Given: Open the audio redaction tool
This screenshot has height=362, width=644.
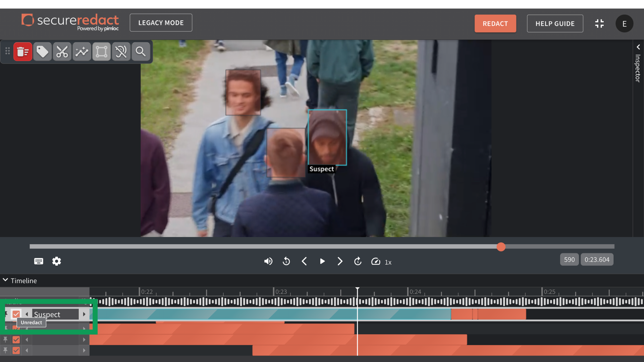Looking at the screenshot, I should [x=121, y=52].
